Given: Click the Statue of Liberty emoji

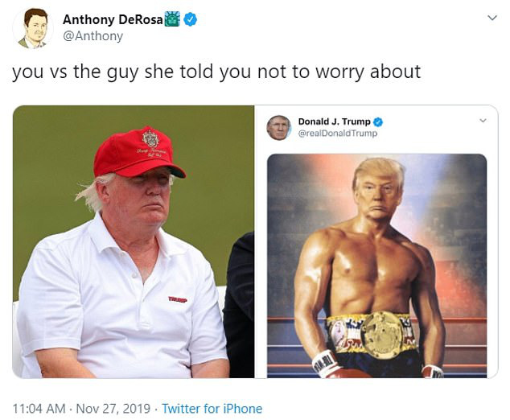Looking at the screenshot, I should click(172, 19).
